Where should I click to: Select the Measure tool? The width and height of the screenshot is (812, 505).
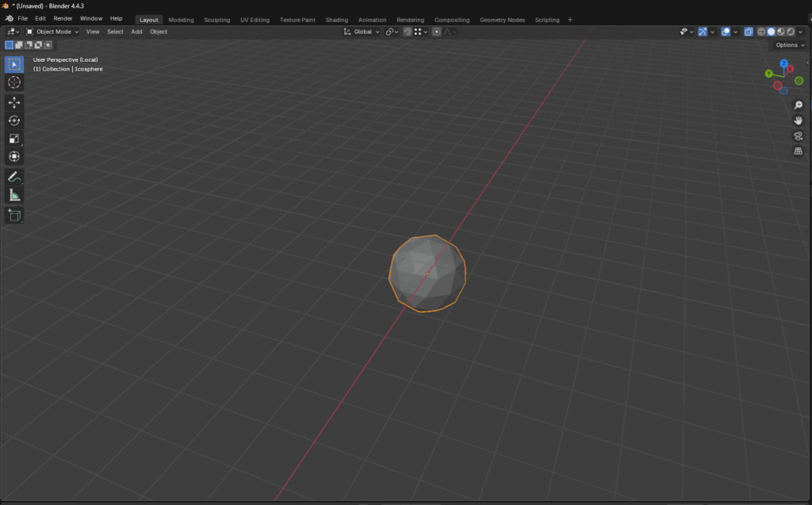[14, 195]
